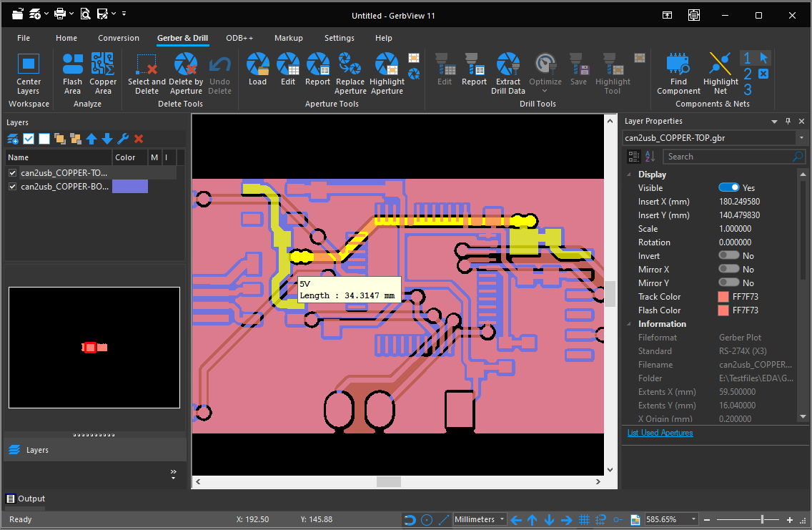Switch to the Conversion tab
812x530 pixels.
(x=119, y=38)
